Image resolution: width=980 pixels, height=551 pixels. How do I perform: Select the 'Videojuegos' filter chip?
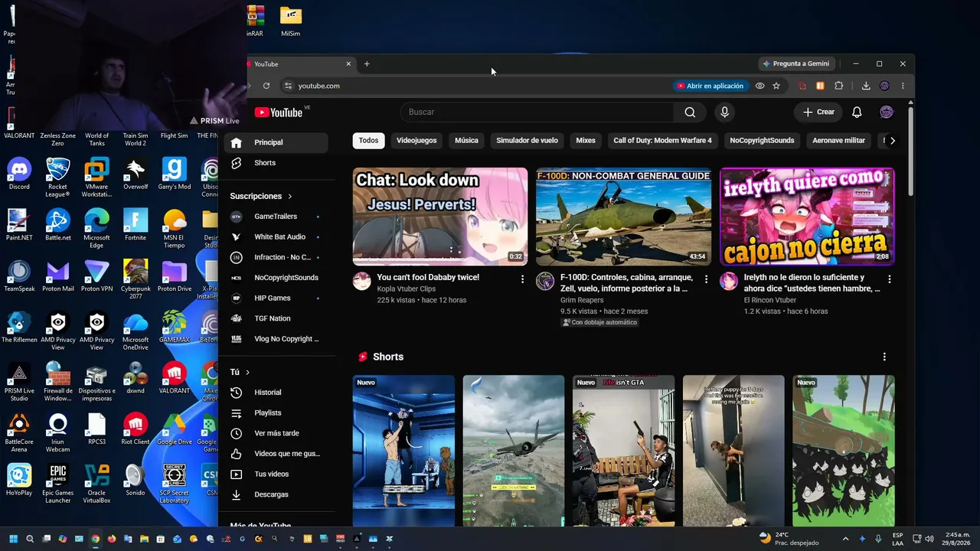416,141
